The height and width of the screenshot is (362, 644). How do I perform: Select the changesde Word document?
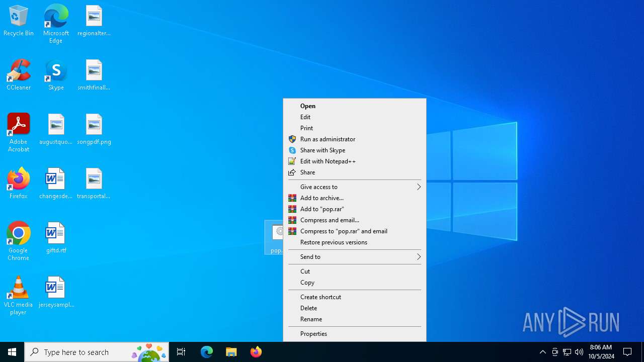coord(56,184)
